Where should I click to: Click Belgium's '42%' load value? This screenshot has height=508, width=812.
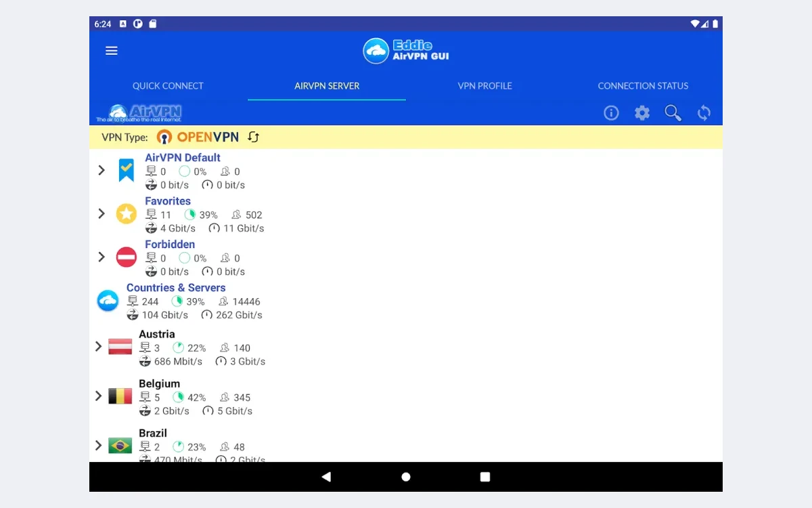(197, 398)
